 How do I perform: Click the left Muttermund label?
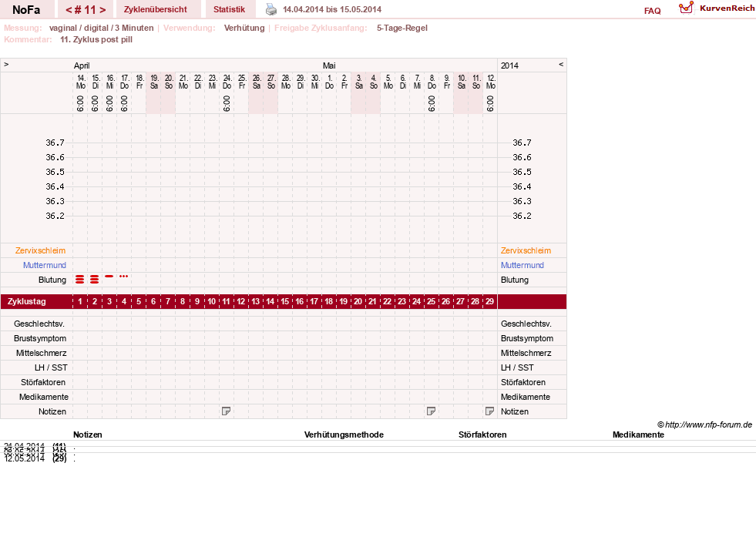[x=45, y=265]
